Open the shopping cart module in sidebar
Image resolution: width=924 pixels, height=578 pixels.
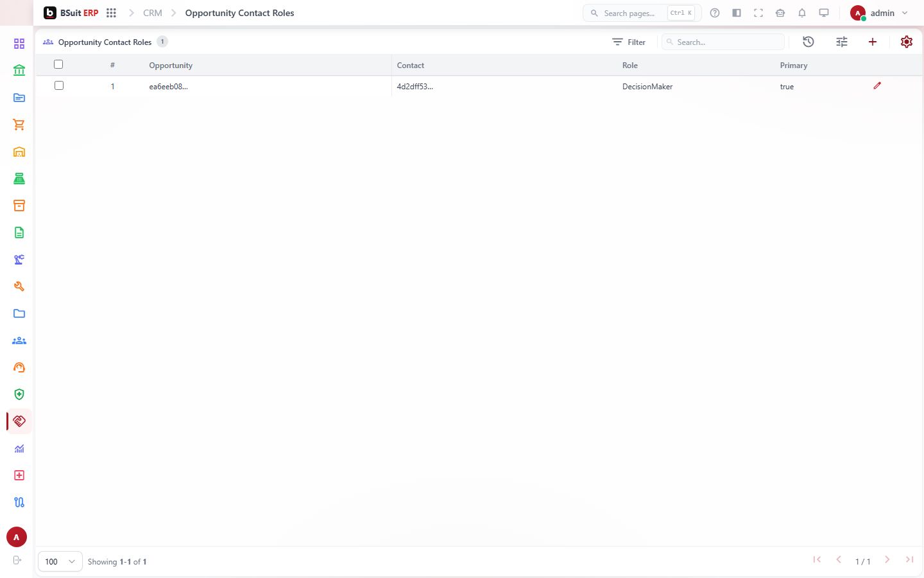pos(19,125)
